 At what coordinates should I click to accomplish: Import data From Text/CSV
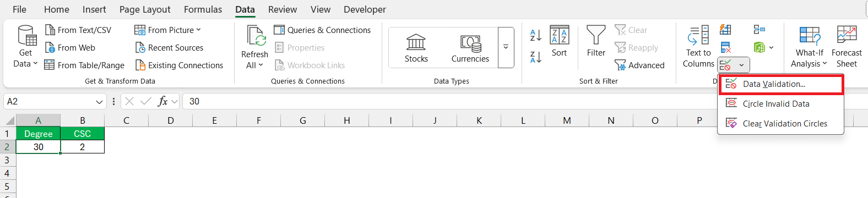[78, 30]
